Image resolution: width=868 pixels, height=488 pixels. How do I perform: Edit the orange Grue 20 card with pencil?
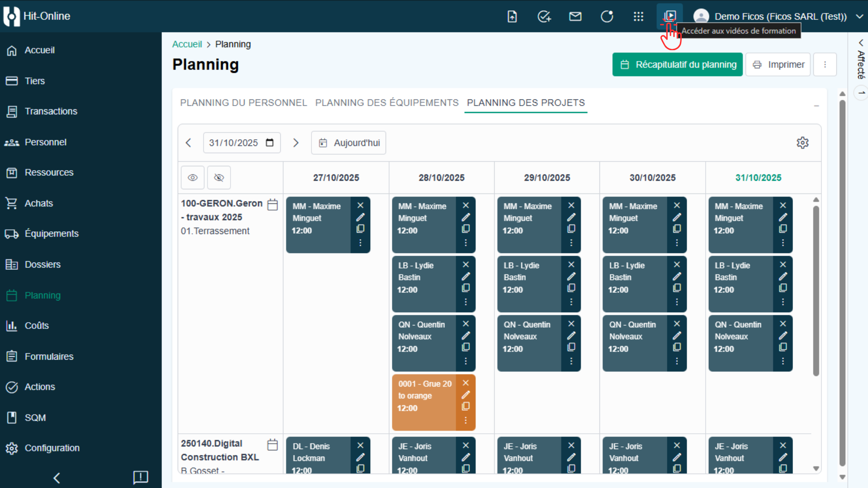466,395
